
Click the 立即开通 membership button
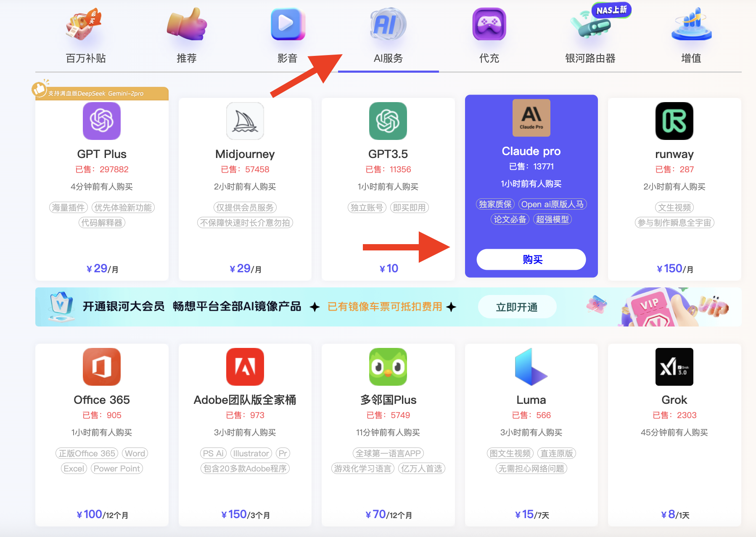click(x=517, y=307)
